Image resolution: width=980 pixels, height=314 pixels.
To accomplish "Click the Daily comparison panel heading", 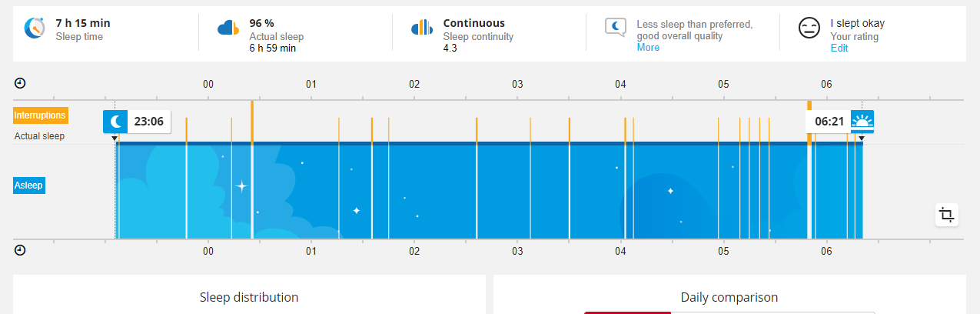I will click(x=729, y=297).
